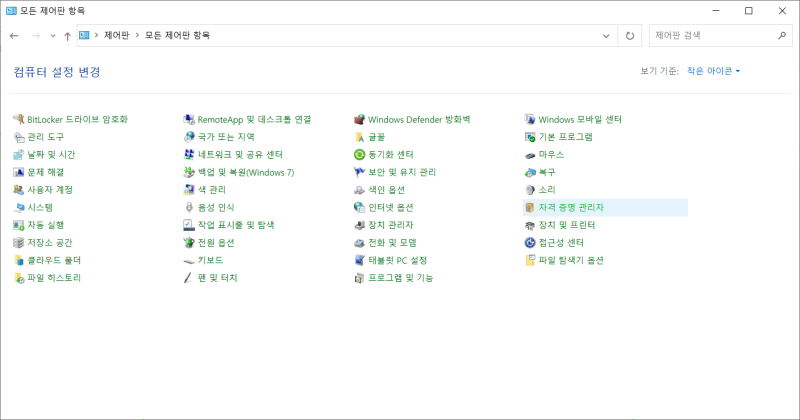Click the 관리 도구 icon

tap(19, 137)
